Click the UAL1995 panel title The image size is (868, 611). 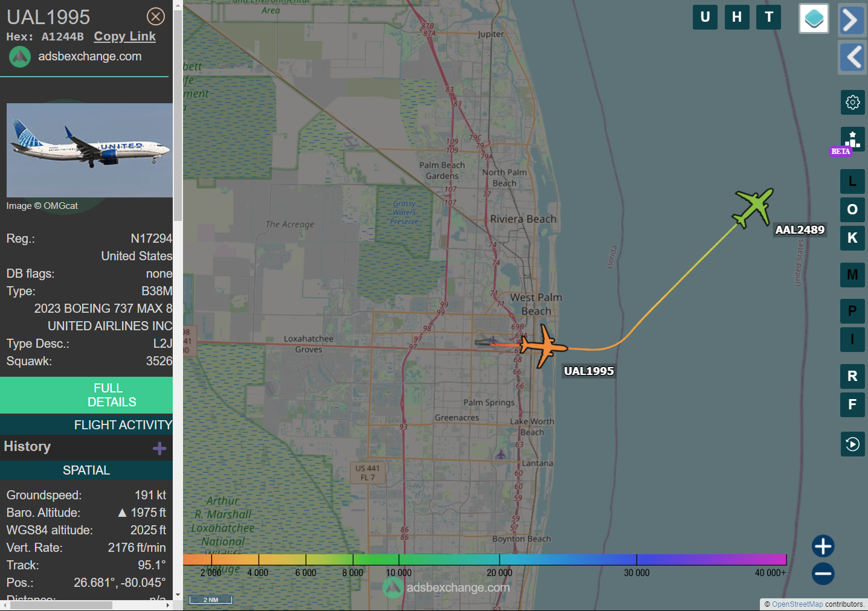[48, 17]
